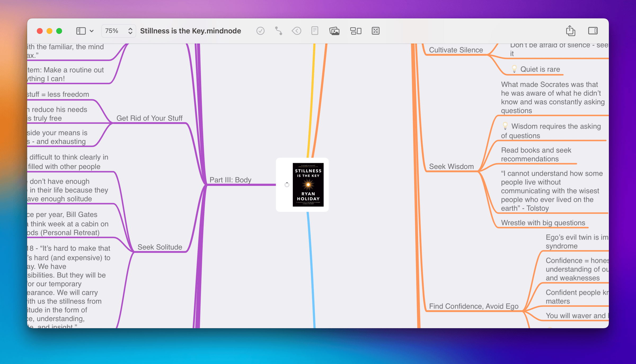Select the Get Rid of Your Stuff node
This screenshot has height=364, width=636.
coord(149,118)
